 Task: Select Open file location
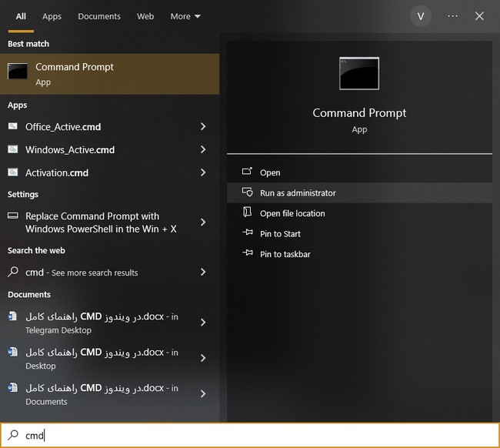pyautogui.click(x=292, y=213)
